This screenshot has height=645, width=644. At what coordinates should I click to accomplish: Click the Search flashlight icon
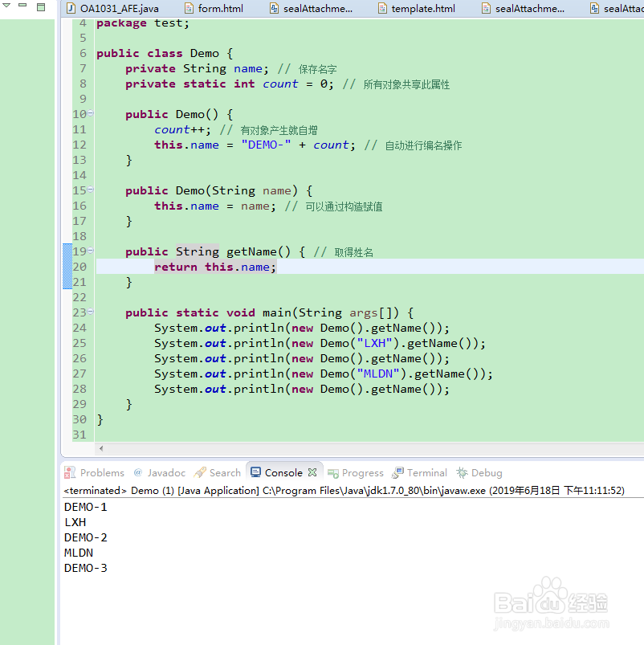[x=200, y=472]
